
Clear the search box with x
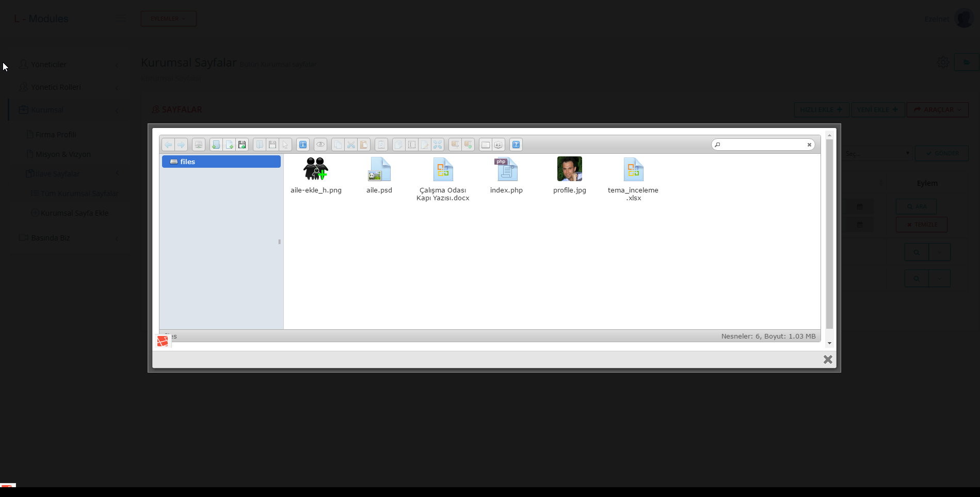tap(809, 145)
